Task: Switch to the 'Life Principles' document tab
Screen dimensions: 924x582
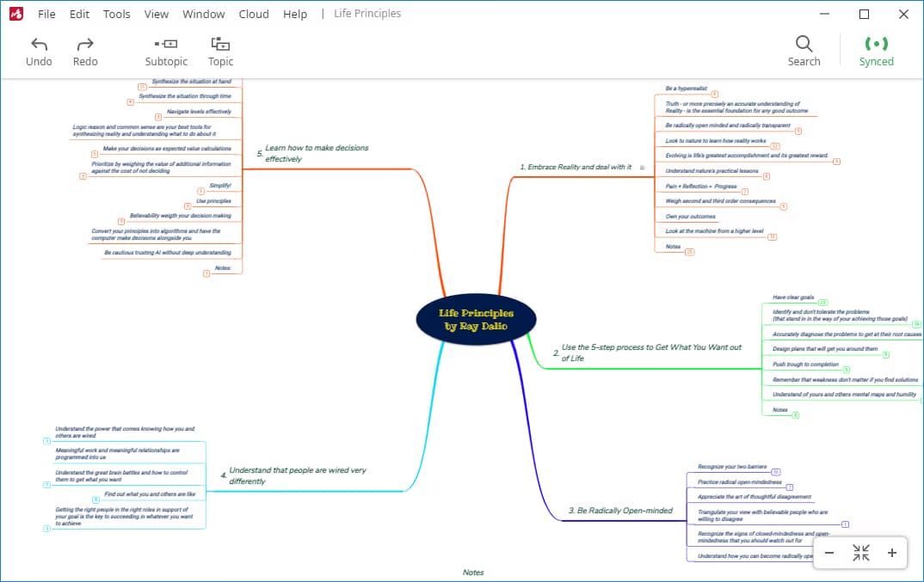Action: pos(366,13)
